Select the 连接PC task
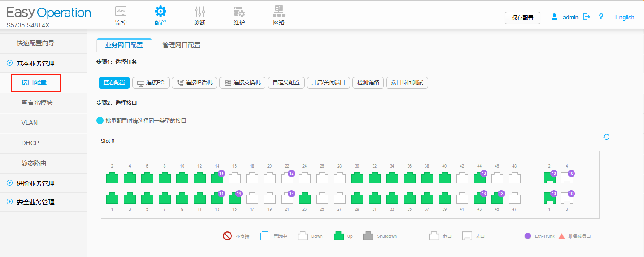 click(151, 83)
